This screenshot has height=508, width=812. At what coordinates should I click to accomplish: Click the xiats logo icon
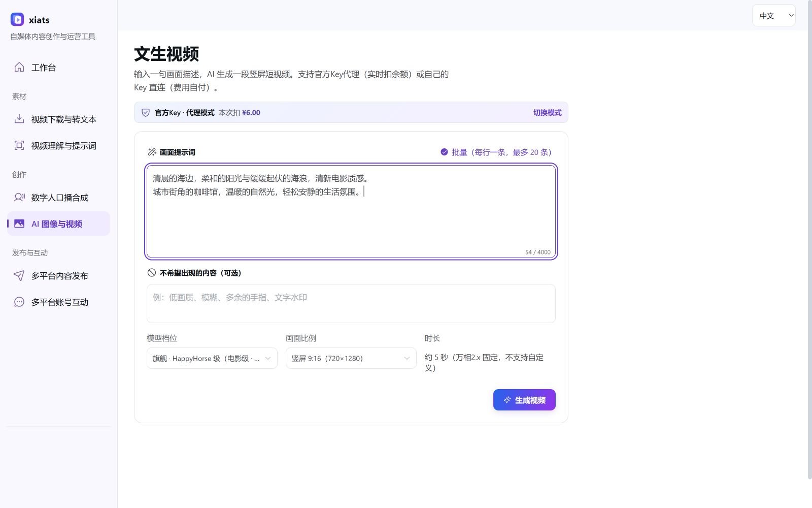tap(17, 19)
